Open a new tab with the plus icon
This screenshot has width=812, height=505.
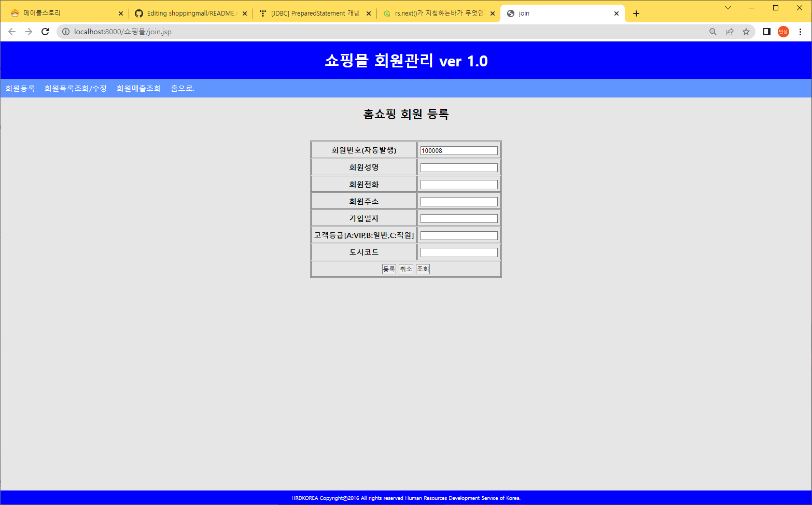(636, 13)
